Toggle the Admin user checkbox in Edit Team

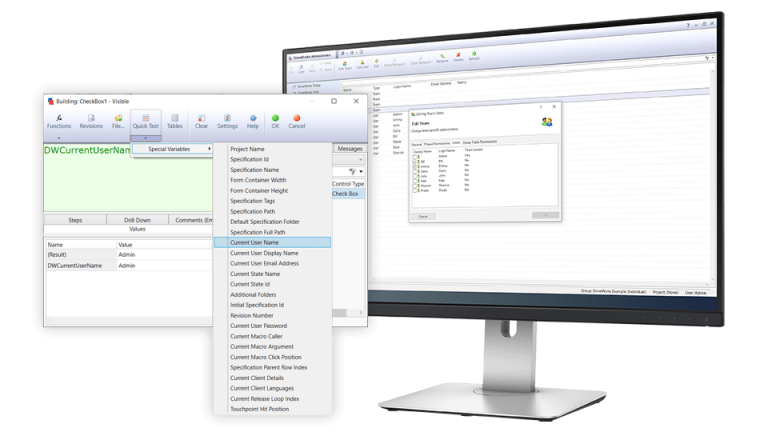pyautogui.click(x=414, y=157)
